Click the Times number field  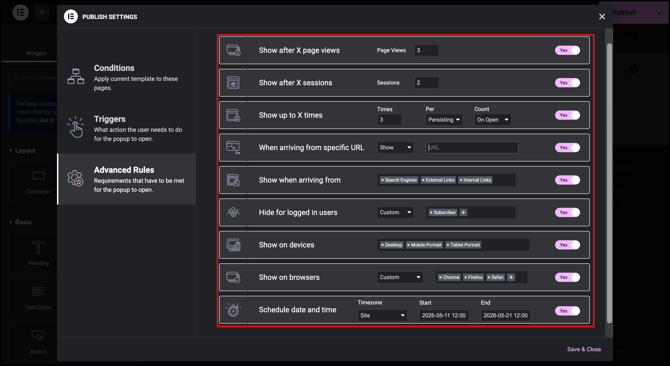click(389, 120)
